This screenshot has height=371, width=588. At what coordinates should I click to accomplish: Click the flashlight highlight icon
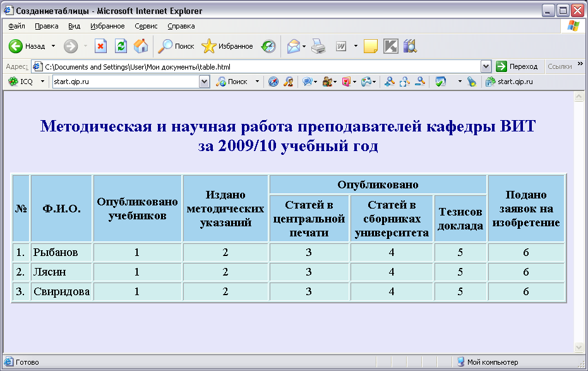tap(472, 82)
